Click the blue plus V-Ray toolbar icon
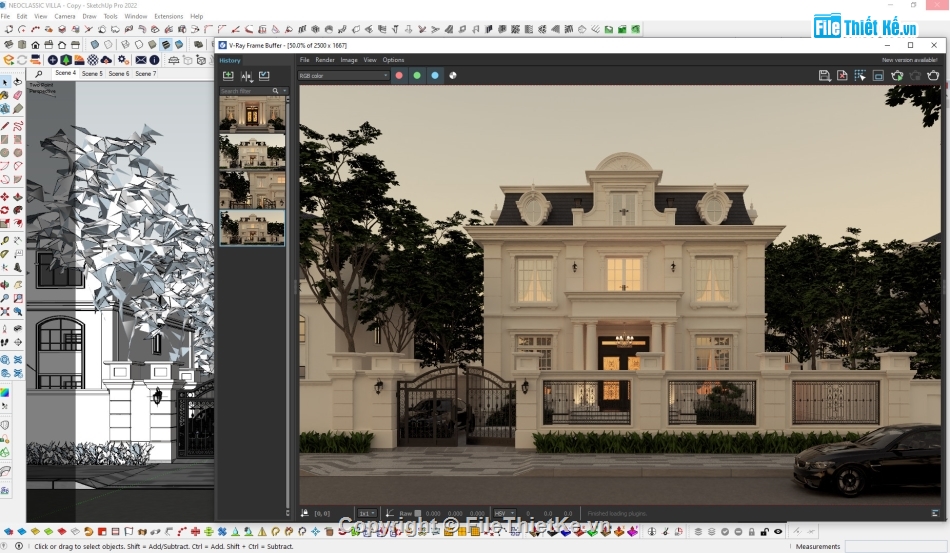 [53, 60]
